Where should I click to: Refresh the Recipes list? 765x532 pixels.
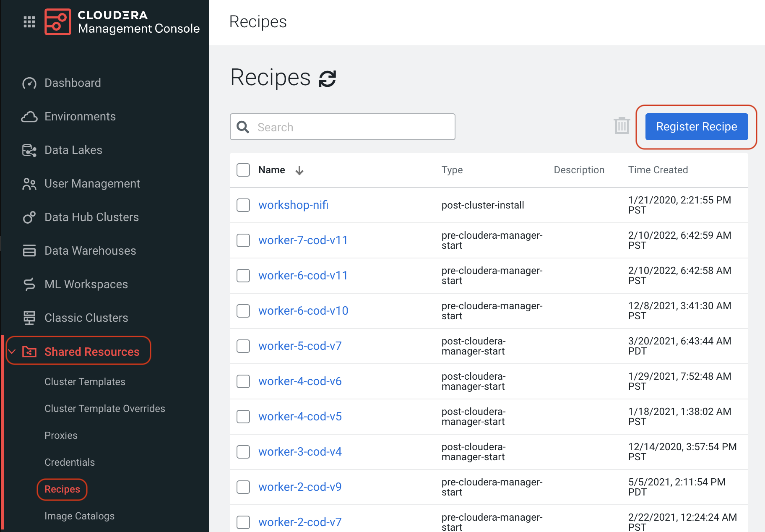(x=327, y=78)
